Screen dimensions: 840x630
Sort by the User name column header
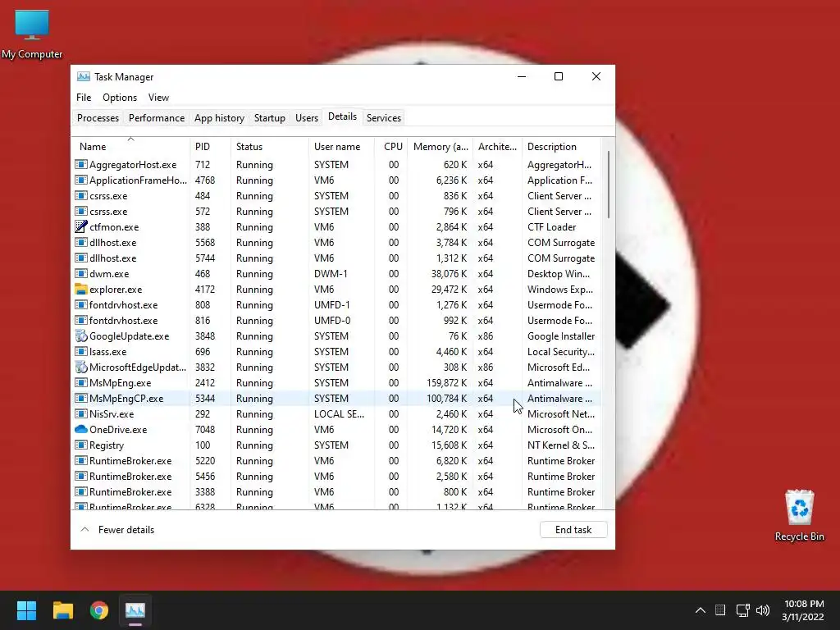341,146
